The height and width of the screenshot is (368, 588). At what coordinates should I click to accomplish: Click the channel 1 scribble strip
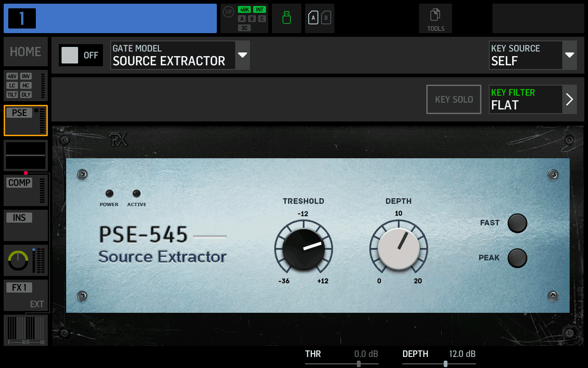pos(110,18)
